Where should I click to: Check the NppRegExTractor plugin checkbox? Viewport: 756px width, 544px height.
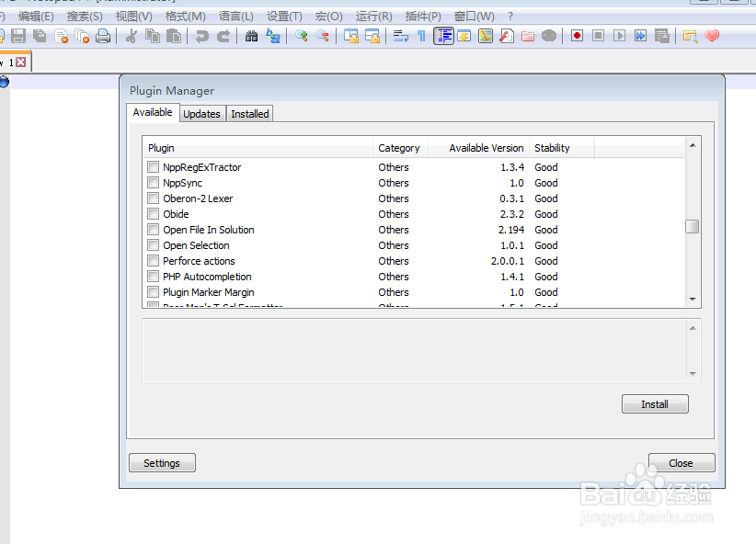(153, 167)
